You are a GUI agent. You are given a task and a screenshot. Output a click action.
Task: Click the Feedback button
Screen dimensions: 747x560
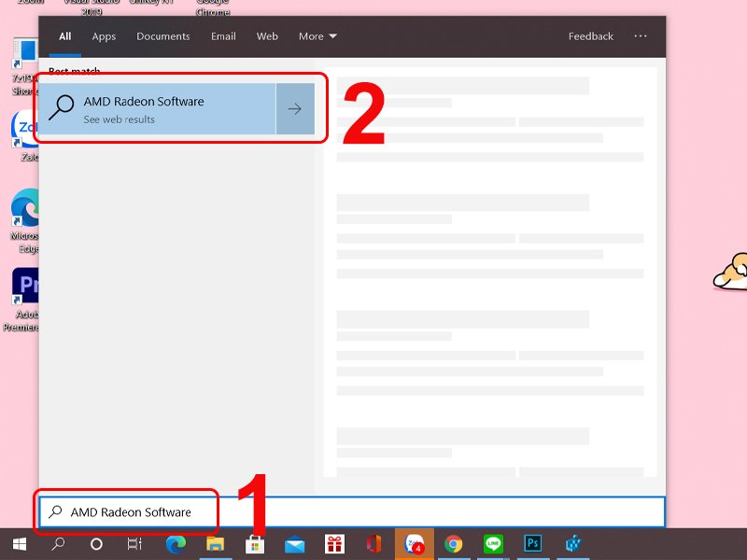(590, 36)
